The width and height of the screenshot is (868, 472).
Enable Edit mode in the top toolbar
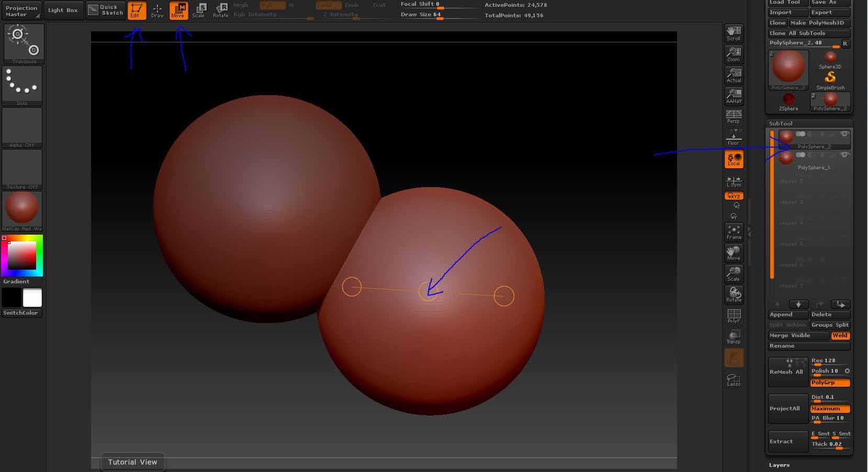pyautogui.click(x=137, y=10)
